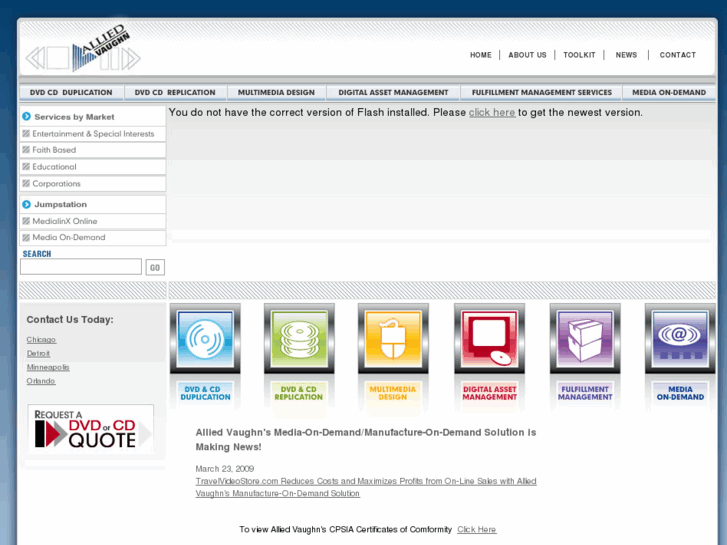Open the Multimedia Design mouse icon

point(393,339)
